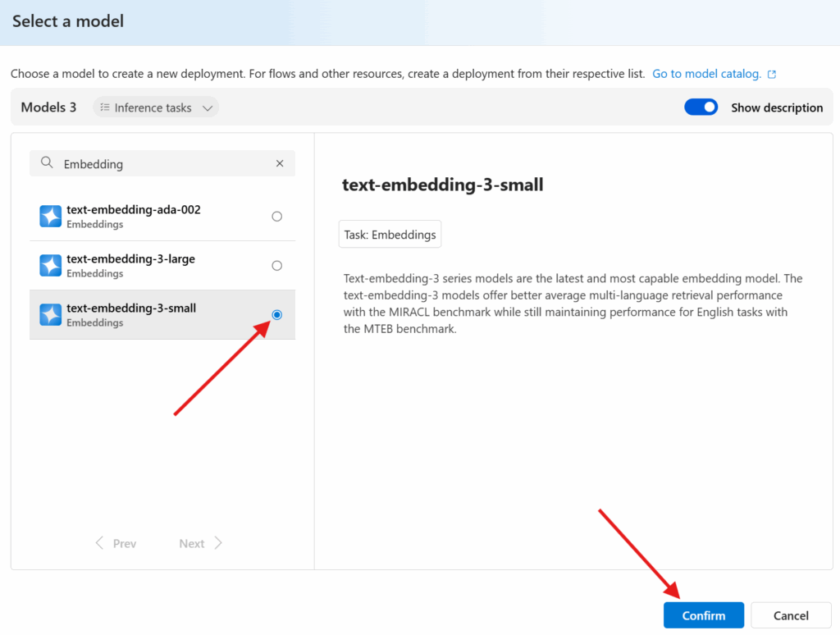
Task: Confirm the model selection
Action: tap(703, 614)
